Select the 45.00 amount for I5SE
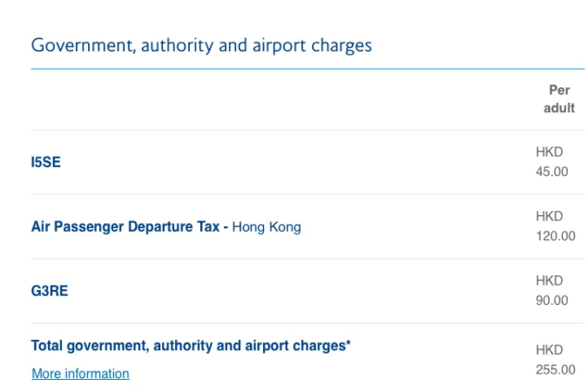The width and height of the screenshot is (588, 392). pos(551,172)
